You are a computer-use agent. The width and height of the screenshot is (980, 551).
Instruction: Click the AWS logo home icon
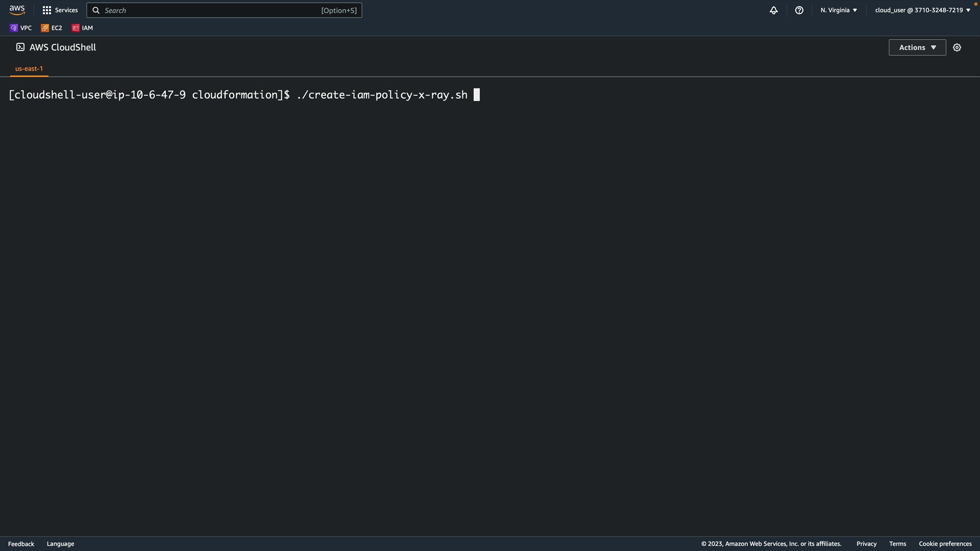17,10
